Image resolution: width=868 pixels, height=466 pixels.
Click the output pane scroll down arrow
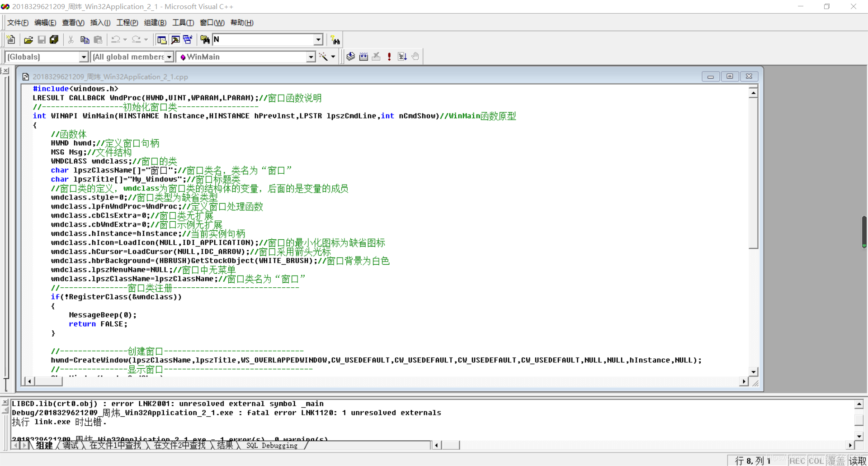click(859, 436)
